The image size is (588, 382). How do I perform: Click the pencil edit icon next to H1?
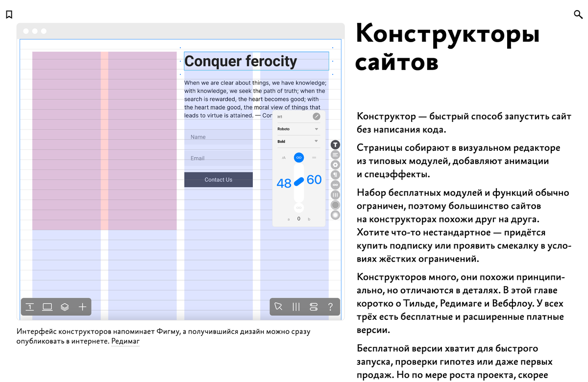pyautogui.click(x=317, y=117)
